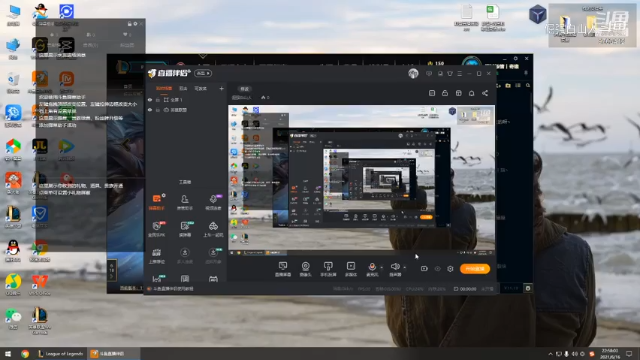Click League of Legends in the Windows taskbar

[x=60, y=353]
